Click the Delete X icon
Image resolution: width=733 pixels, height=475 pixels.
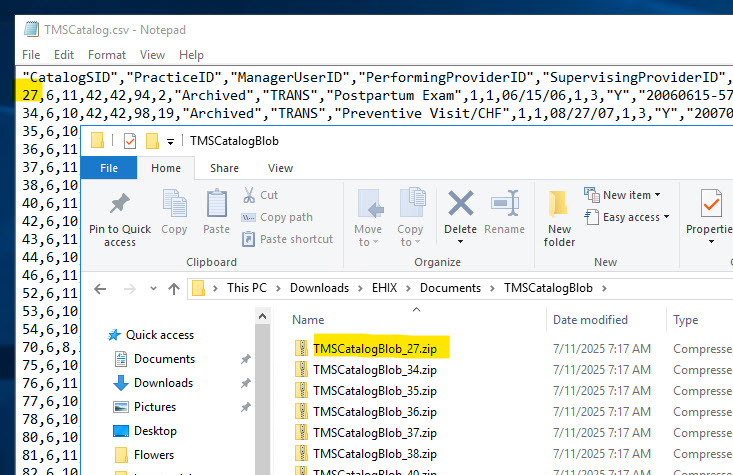[460, 203]
